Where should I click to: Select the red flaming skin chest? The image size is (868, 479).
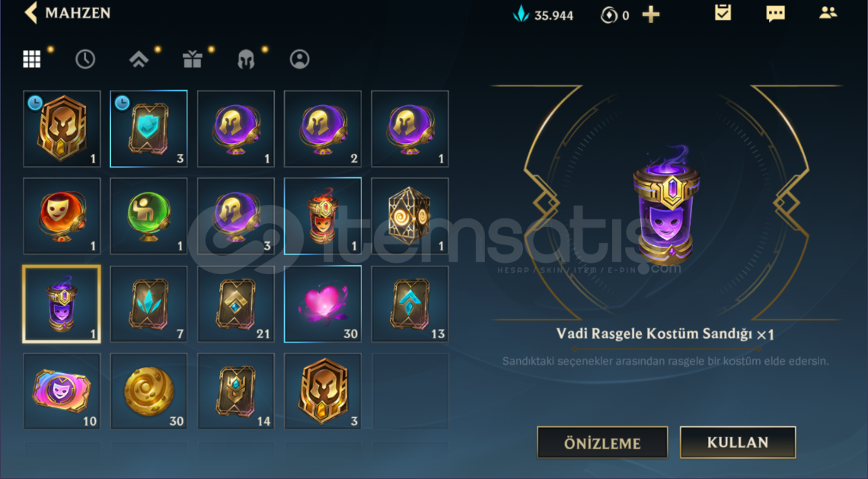pyautogui.click(x=323, y=216)
